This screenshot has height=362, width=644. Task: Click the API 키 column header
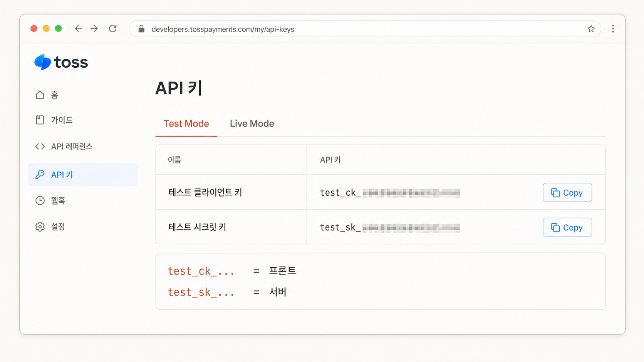[x=330, y=160]
